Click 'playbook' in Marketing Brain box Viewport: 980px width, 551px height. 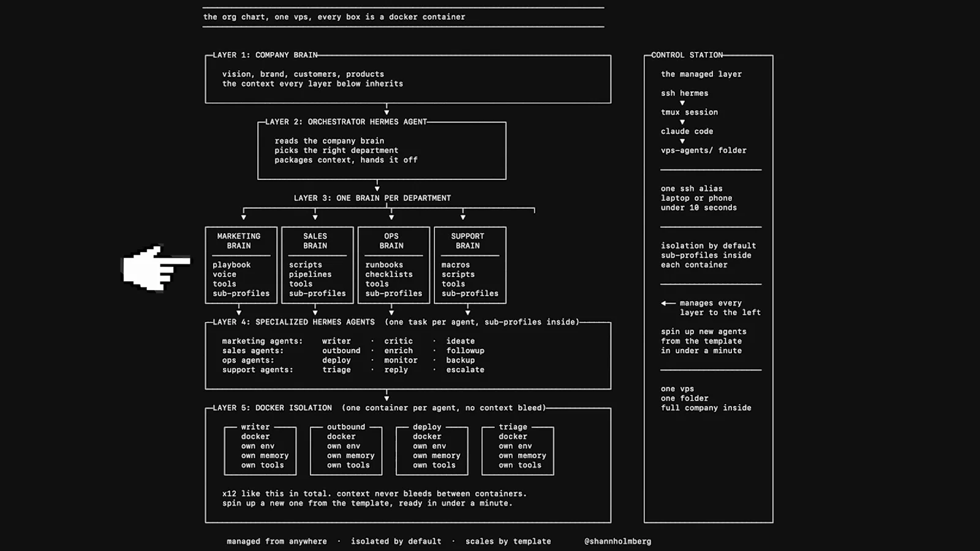[x=232, y=264]
